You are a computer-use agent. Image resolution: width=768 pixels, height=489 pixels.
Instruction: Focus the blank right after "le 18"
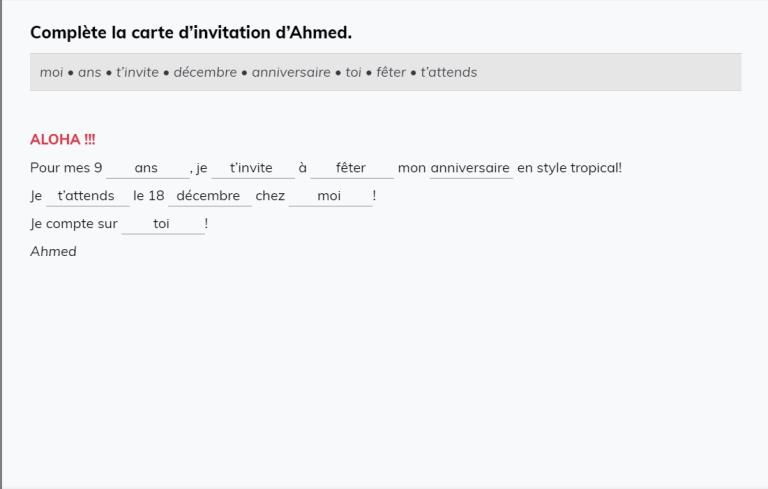(209, 196)
